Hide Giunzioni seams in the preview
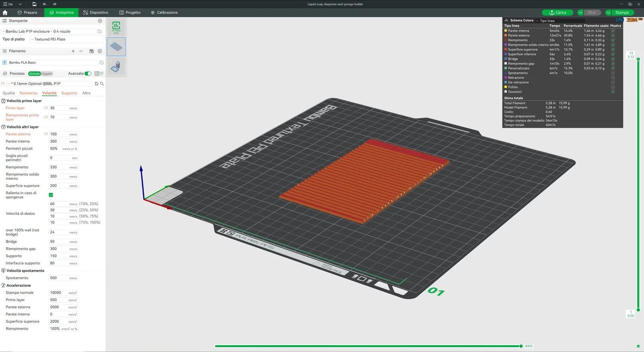Screen dimensions: 644x352 tap(613, 92)
